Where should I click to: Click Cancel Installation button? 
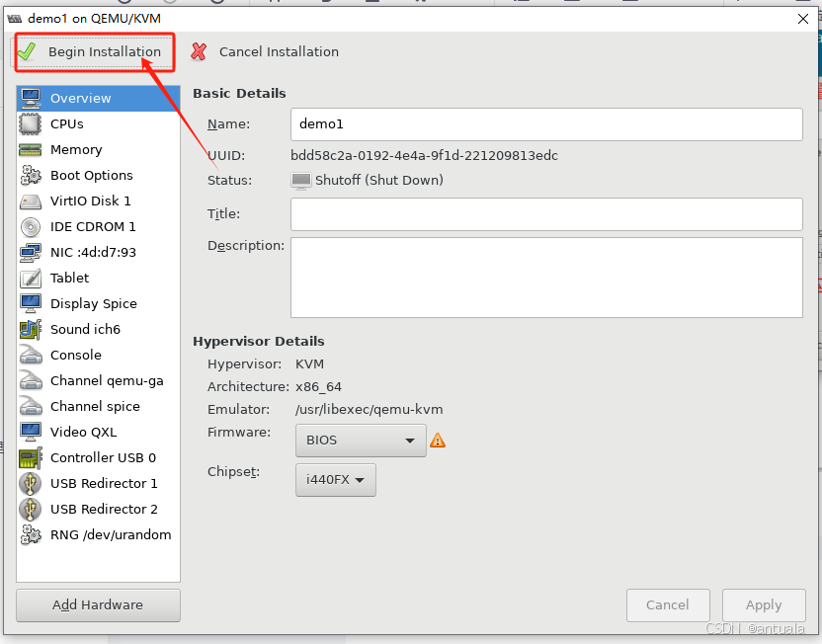click(x=265, y=52)
